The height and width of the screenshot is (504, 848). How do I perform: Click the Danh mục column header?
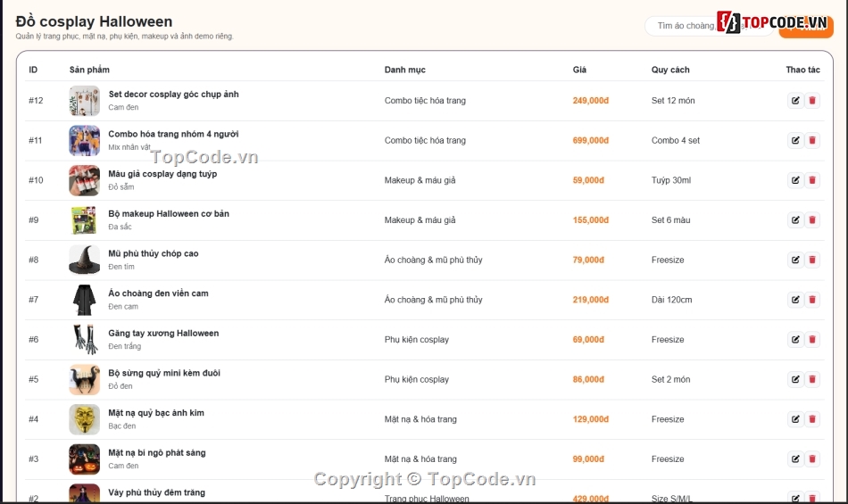405,70
